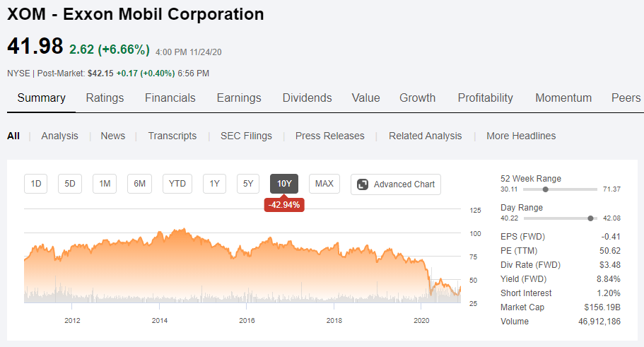Image resolution: width=644 pixels, height=347 pixels.
Task: Select the 1D chart range
Action: coord(36,184)
